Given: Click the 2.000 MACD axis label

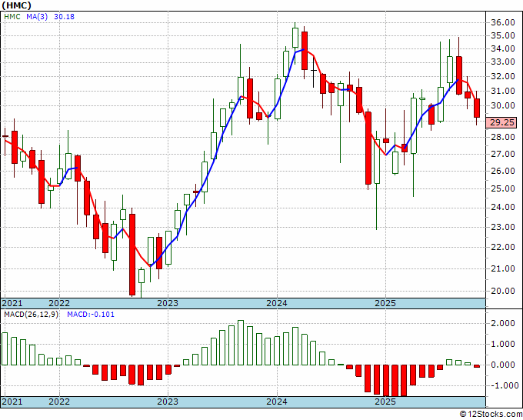Looking at the screenshot, I should point(505,323).
